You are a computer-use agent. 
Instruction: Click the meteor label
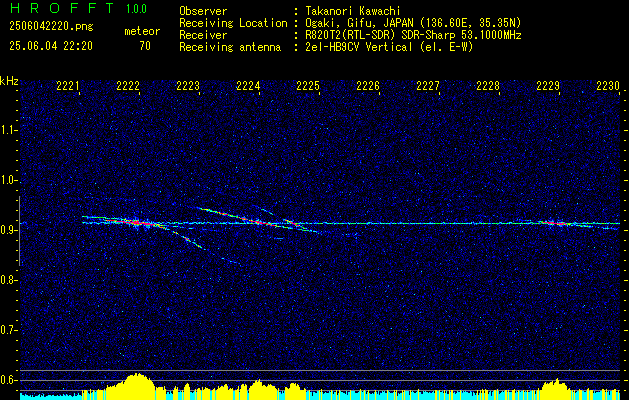(142, 31)
